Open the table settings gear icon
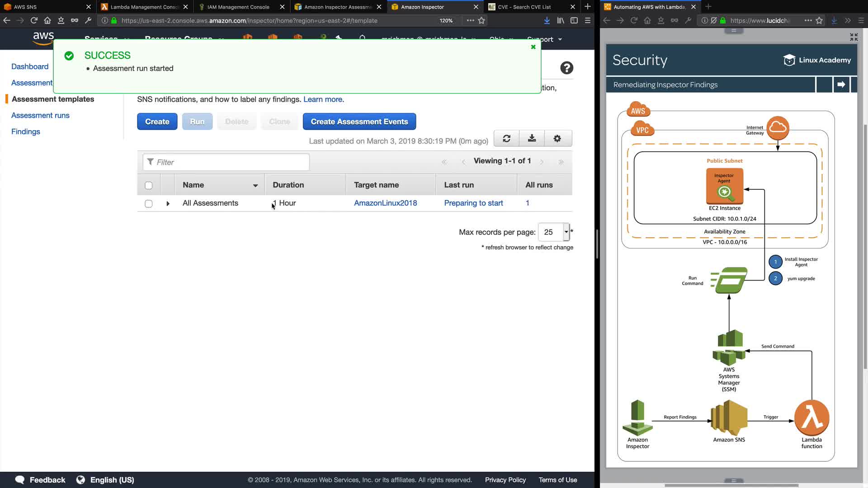The image size is (868, 488). coord(557,139)
